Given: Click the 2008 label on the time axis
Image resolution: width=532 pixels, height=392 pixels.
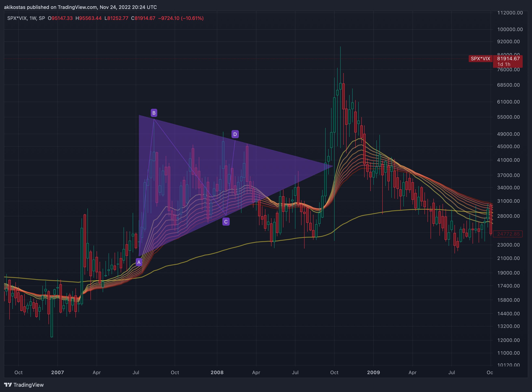Looking at the screenshot, I should point(217,372).
